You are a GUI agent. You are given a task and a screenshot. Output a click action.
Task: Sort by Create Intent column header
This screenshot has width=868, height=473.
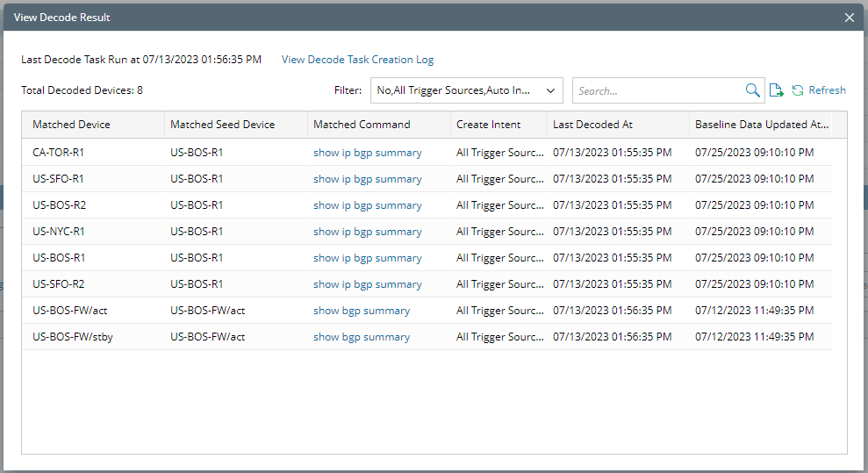pyautogui.click(x=499, y=125)
